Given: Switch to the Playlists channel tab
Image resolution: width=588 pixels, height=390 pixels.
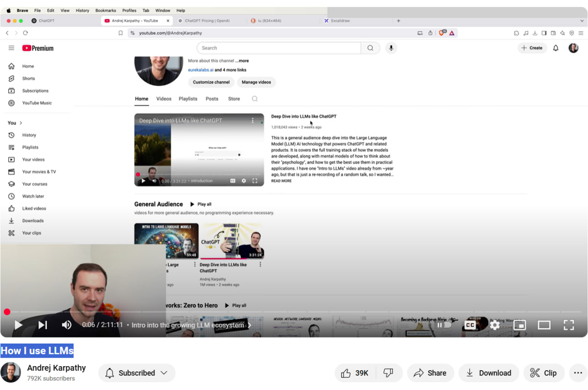Looking at the screenshot, I should pos(188,99).
